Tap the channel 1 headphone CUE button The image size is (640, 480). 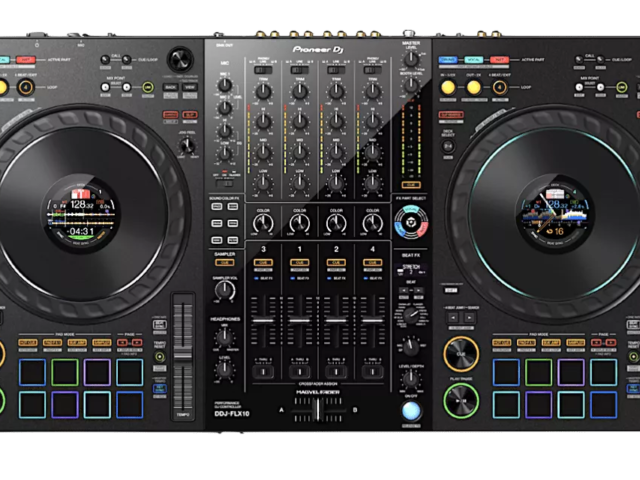coord(300,262)
